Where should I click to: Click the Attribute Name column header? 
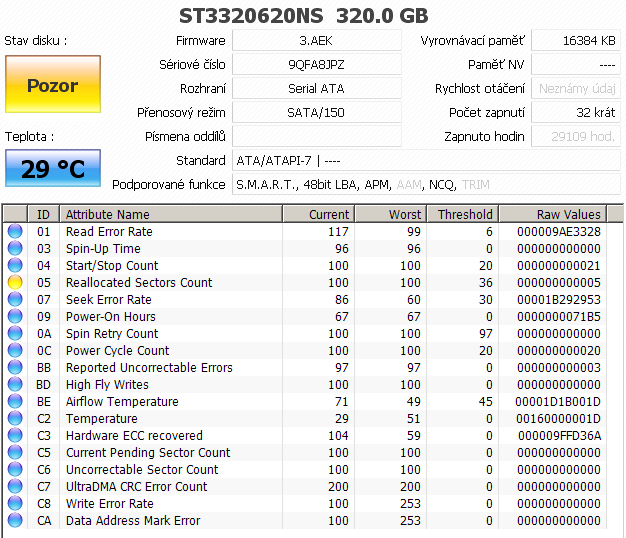click(171, 214)
